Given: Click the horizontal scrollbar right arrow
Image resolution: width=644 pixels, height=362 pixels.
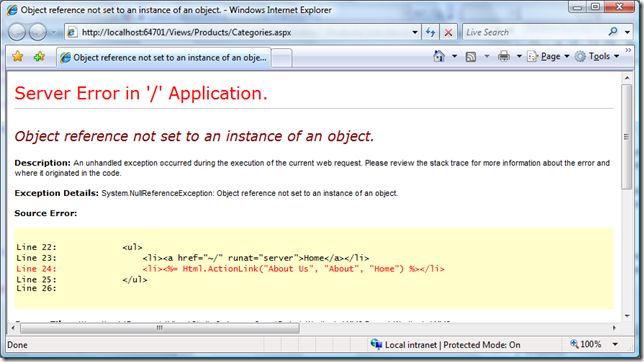Looking at the screenshot, I should [x=614, y=328].
